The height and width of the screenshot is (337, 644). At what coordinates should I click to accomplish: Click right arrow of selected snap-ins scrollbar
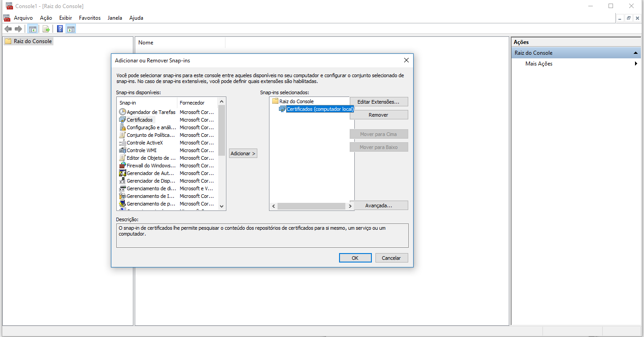point(350,206)
